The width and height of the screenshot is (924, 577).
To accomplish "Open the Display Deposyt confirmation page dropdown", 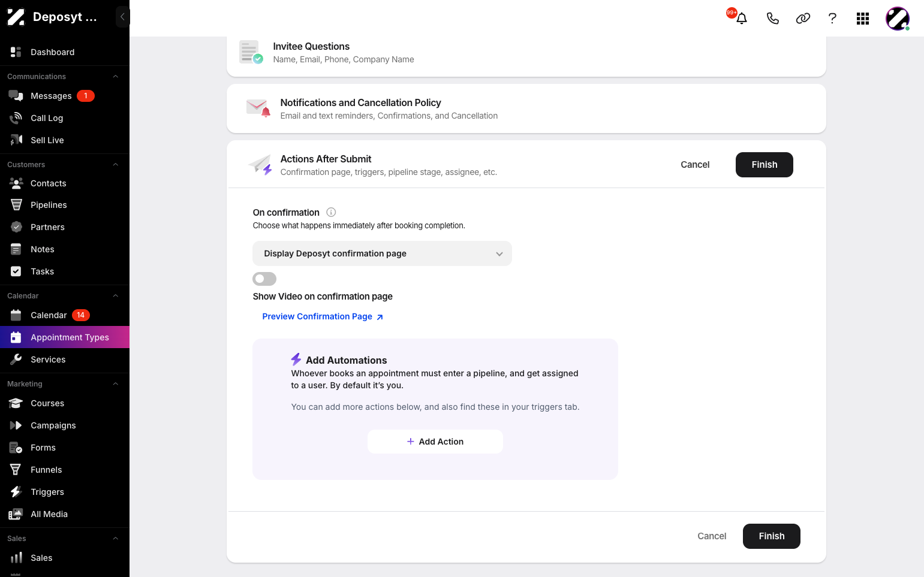I will click(x=382, y=253).
